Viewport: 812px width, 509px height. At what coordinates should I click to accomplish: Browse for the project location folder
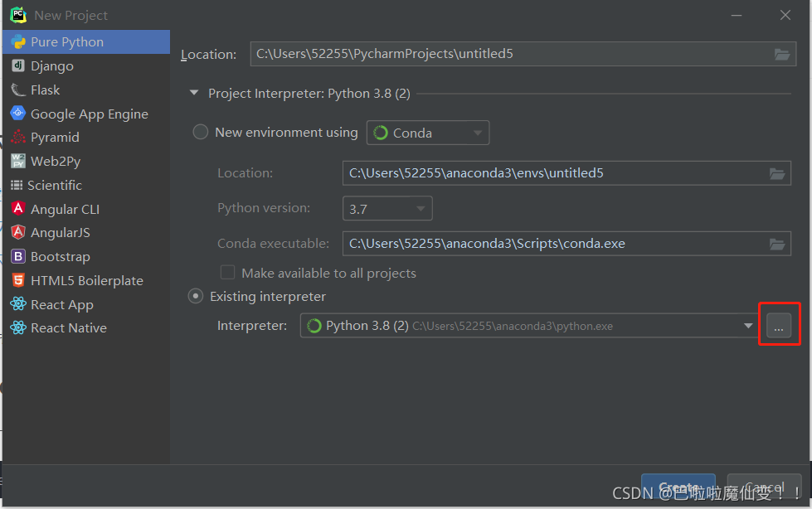(781, 54)
